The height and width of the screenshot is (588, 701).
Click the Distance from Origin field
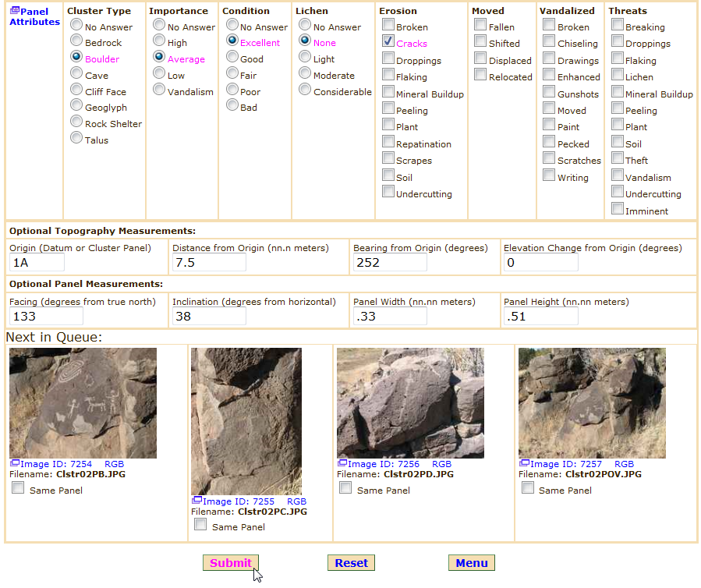(x=209, y=263)
